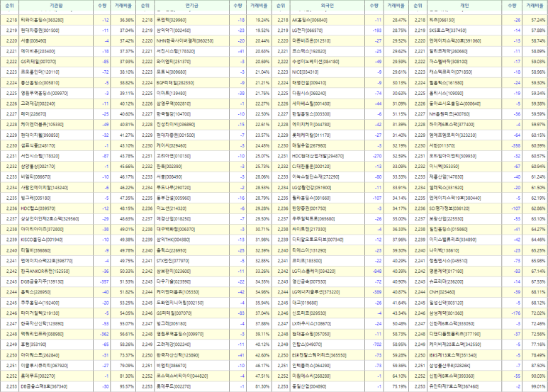Click the 개인 column header
548x392 pixels.
[464, 6]
